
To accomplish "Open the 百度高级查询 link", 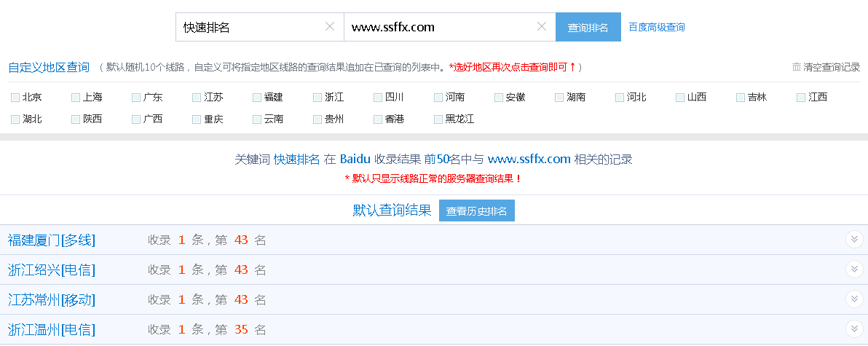I will pos(657,27).
